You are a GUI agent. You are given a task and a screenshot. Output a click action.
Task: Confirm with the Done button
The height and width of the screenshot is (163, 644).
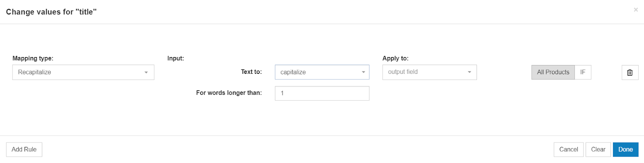coord(625,149)
